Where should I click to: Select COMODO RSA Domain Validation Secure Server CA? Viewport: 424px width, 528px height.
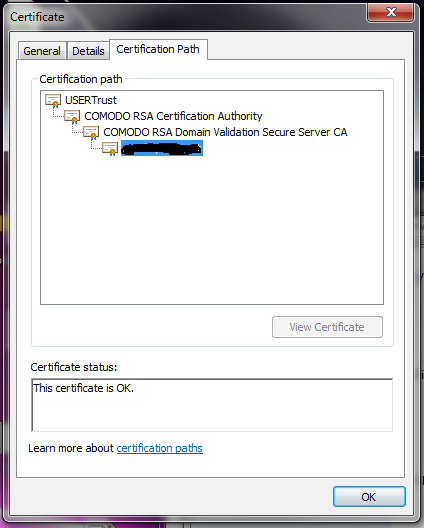pos(225,132)
